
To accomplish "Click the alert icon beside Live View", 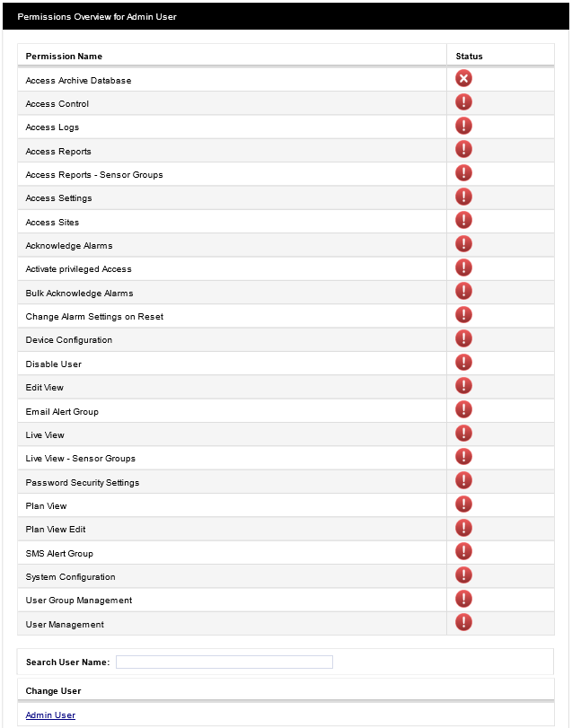I will pos(463,434).
